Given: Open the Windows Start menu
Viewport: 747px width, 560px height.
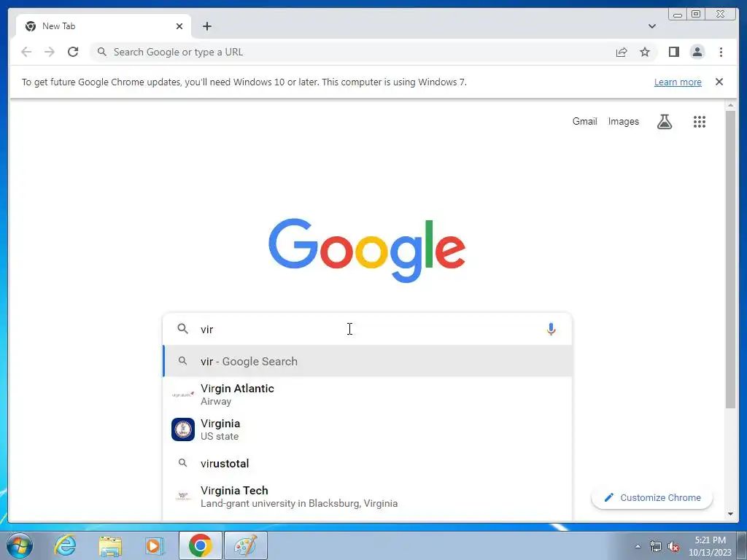Looking at the screenshot, I should 20,545.
